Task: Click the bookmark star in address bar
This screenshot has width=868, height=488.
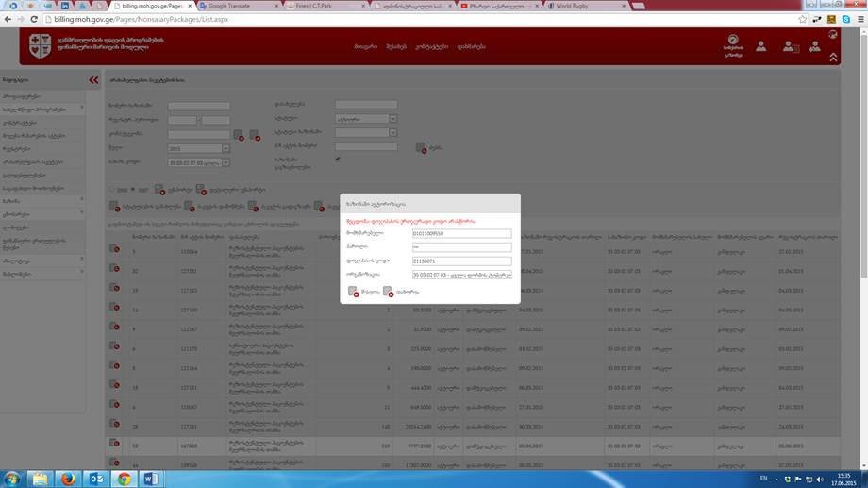Action: coord(802,19)
